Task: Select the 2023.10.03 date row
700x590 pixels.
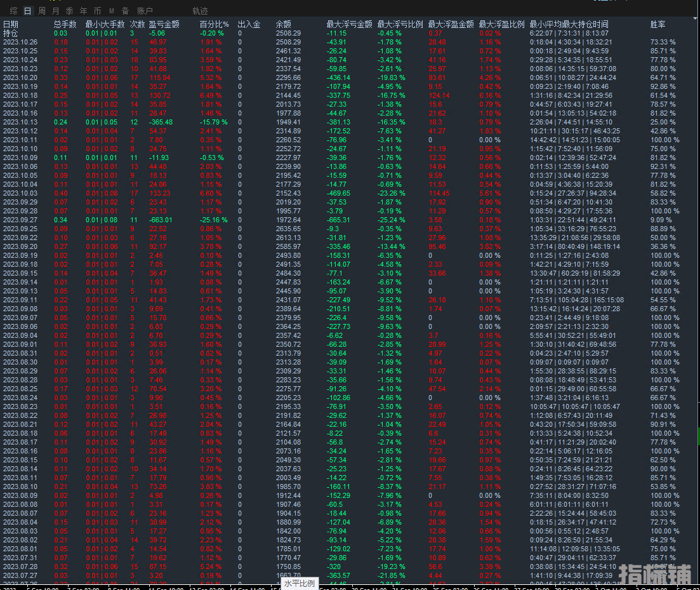Action: [x=20, y=194]
